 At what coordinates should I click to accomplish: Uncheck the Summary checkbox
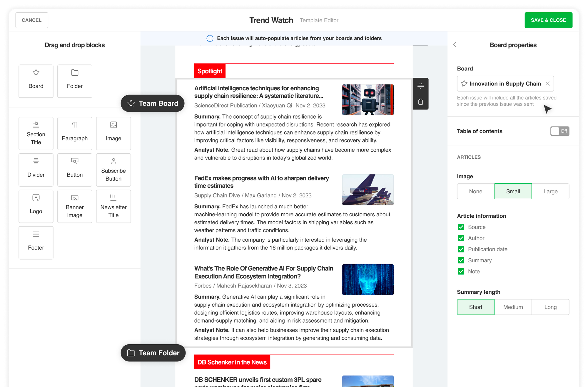tap(461, 260)
